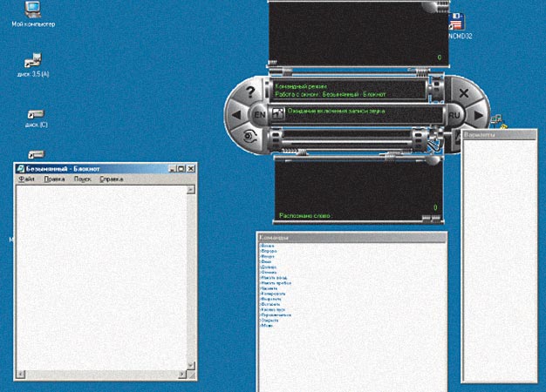Click the eye icon on the speech panel
This screenshot has height=392, width=546.
251,136
